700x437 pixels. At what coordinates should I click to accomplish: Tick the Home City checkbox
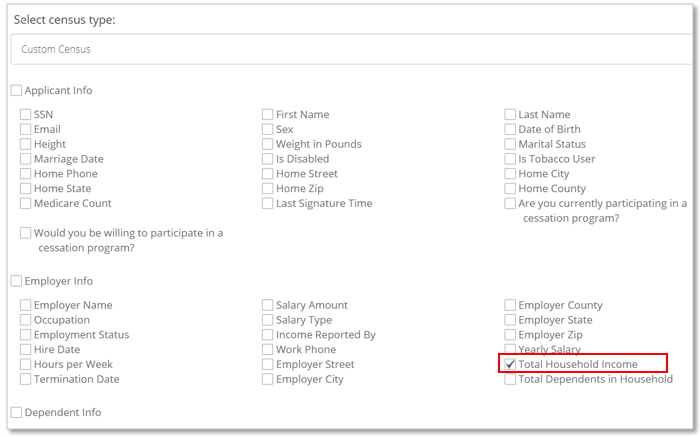tap(510, 173)
